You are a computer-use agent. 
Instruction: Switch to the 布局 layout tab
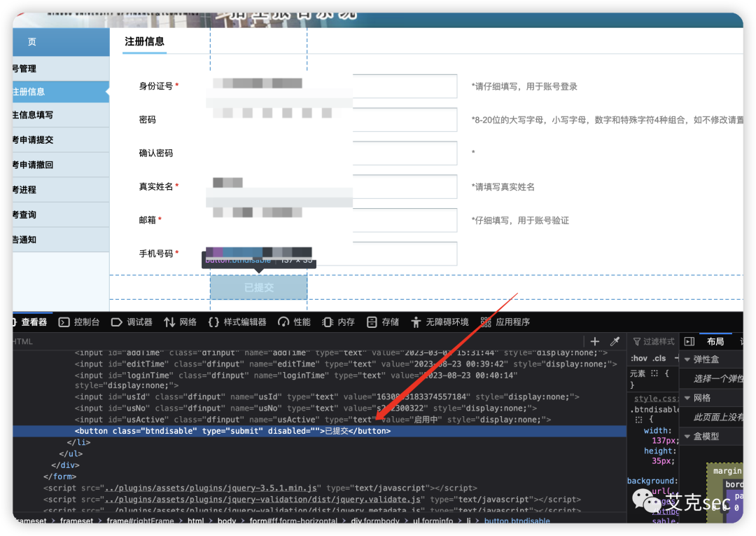click(x=715, y=341)
